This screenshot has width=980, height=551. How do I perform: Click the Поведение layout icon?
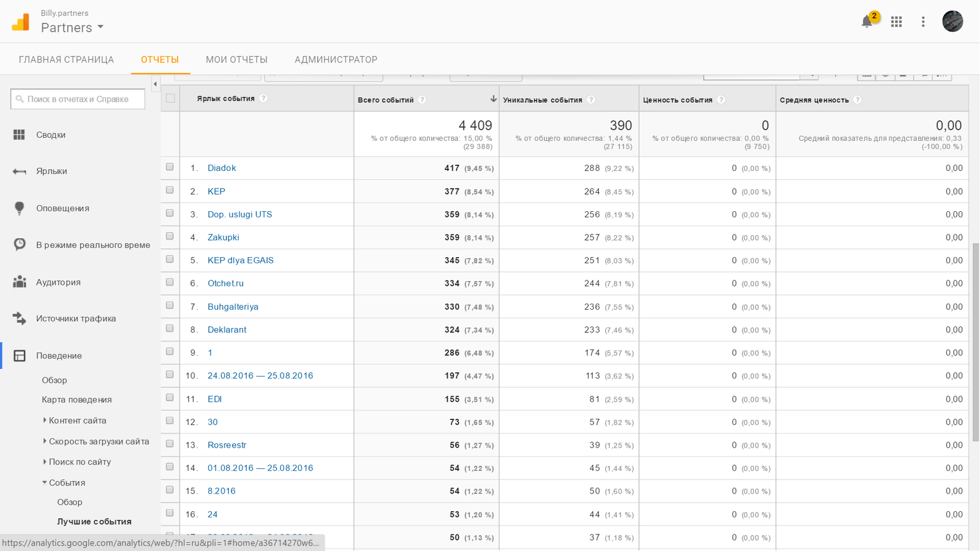pos(20,356)
